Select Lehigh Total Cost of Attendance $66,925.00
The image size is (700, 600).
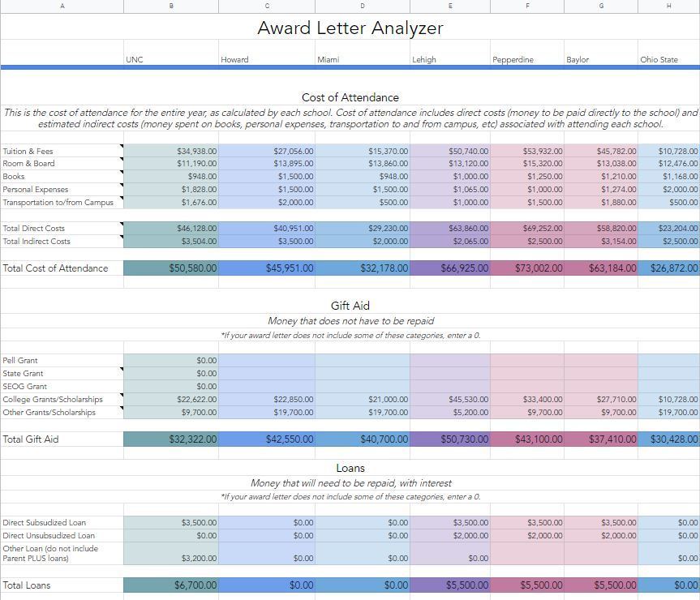(x=450, y=268)
